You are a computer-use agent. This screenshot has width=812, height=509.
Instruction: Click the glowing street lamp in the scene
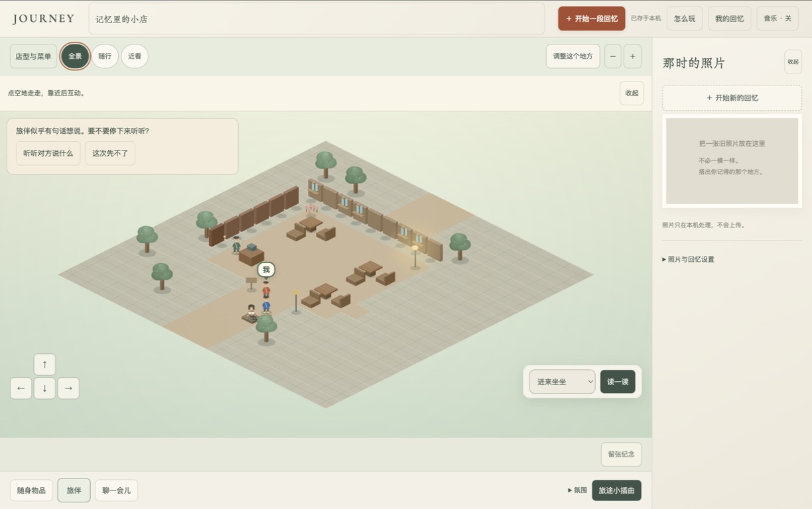pyautogui.click(x=415, y=256)
